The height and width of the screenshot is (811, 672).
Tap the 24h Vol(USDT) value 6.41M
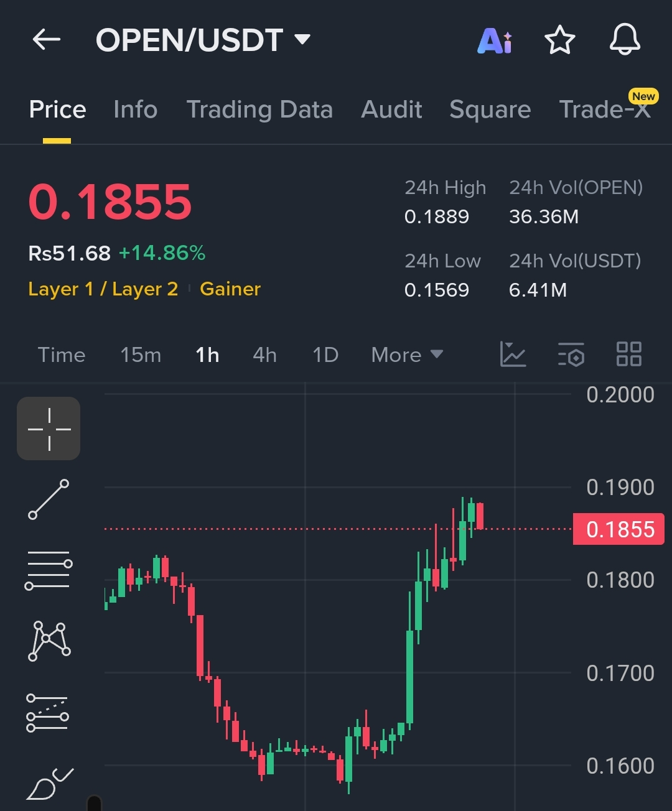click(538, 290)
